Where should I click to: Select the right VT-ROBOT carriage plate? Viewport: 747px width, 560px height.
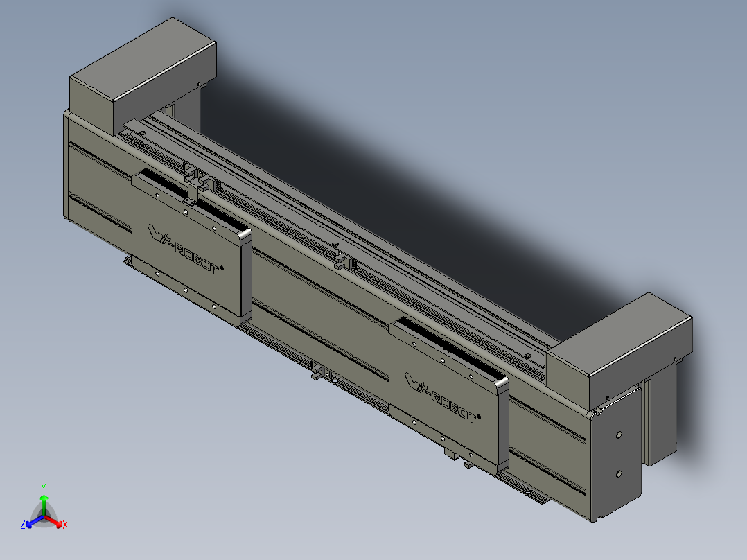(449, 396)
